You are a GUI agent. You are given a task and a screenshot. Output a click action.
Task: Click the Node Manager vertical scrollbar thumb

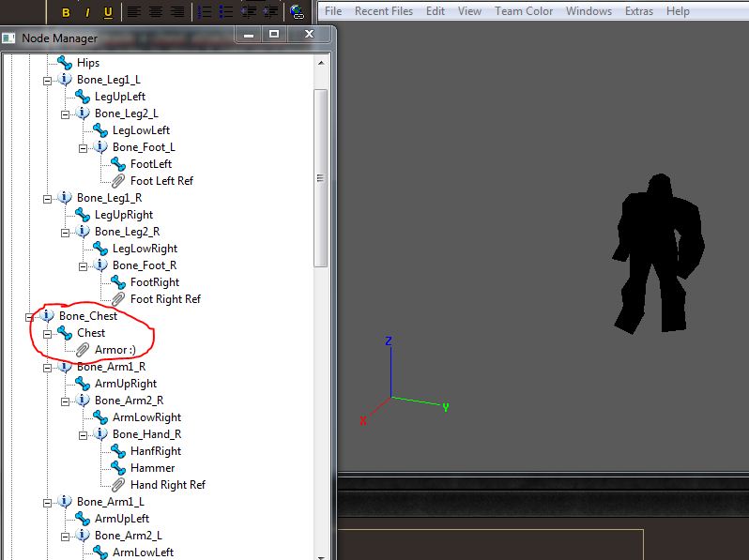320,178
